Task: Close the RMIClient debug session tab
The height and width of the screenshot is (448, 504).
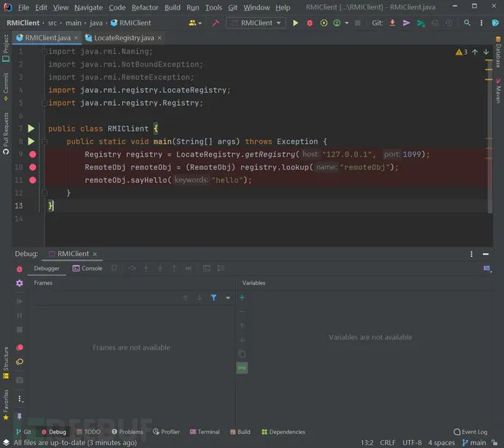Action: (x=95, y=254)
